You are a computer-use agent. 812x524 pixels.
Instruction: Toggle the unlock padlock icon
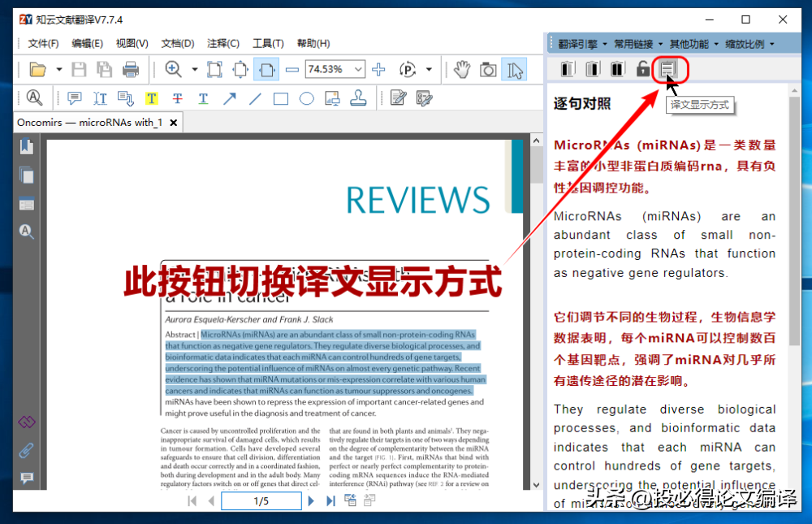click(x=642, y=69)
